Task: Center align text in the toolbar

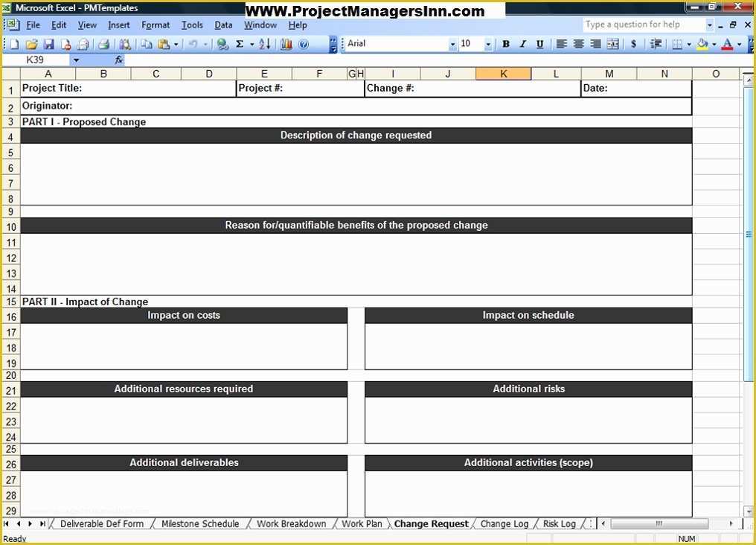Action: (579, 44)
